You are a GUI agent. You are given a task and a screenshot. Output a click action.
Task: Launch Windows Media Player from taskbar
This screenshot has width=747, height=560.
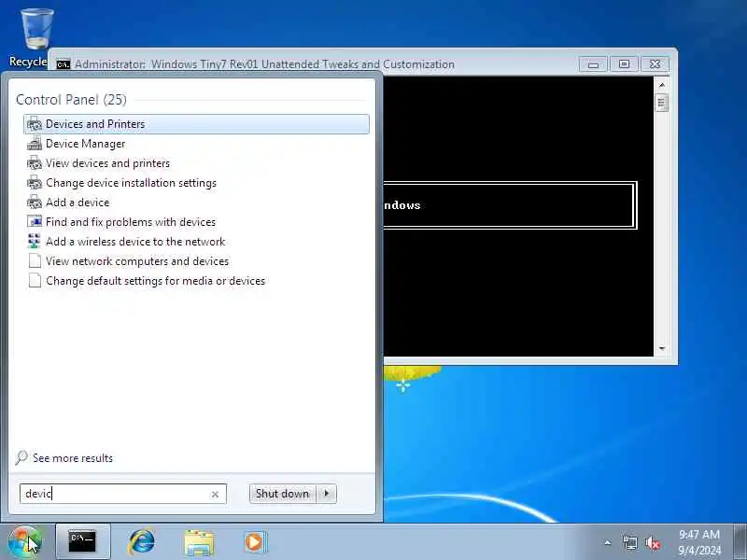point(255,542)
